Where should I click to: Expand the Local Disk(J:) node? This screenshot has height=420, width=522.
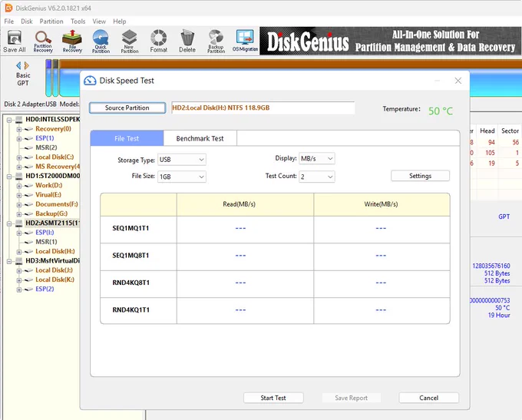(x=19, y=271)
